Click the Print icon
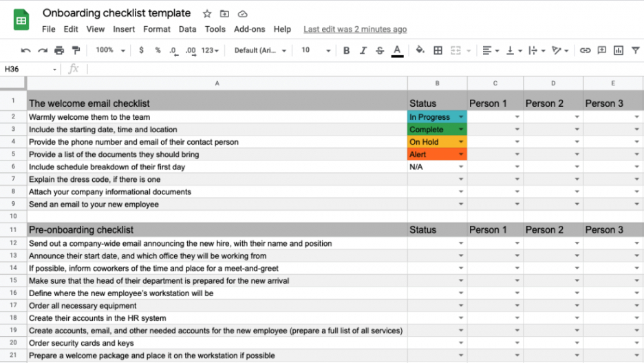The image size is (644, 363). point(59,50)
